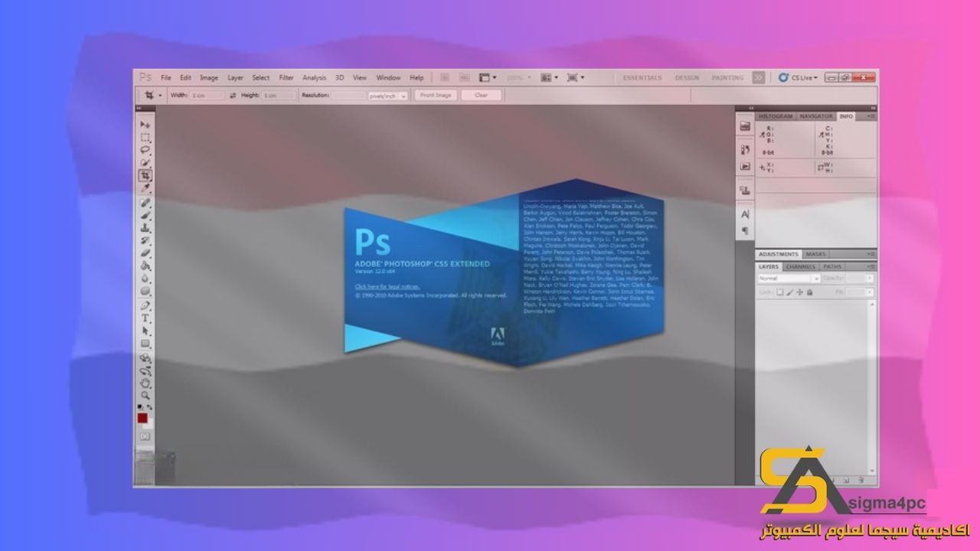Switch to the Histogram tab

(776, 116)
